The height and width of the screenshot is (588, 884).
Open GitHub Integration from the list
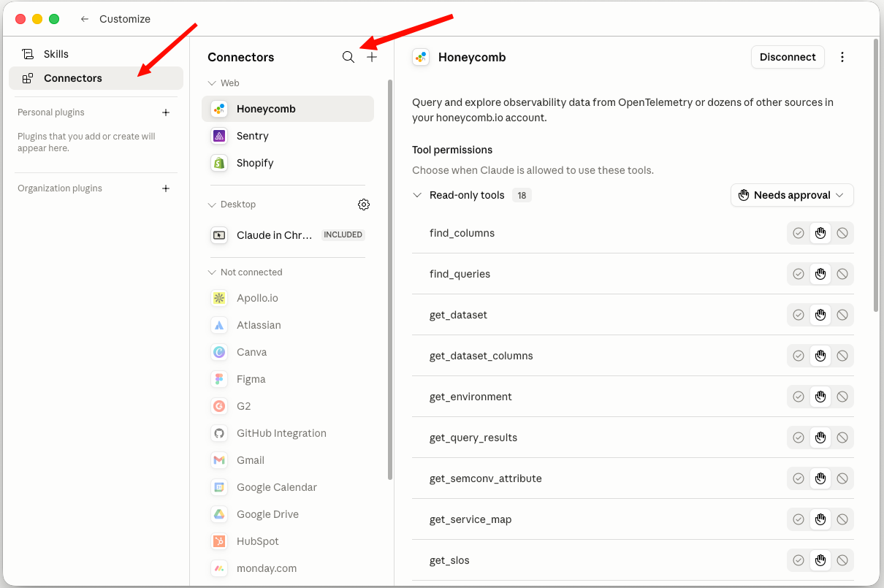(288, 433)
